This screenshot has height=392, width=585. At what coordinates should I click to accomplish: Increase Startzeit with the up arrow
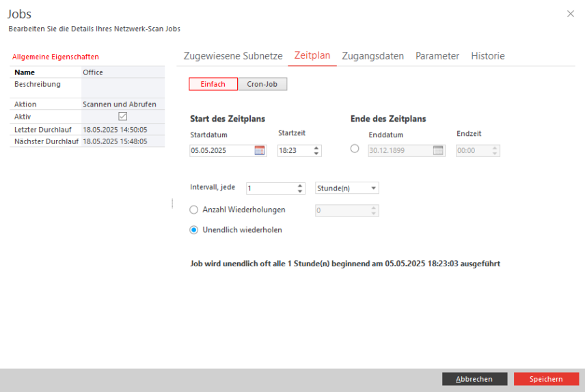(316, 148)
